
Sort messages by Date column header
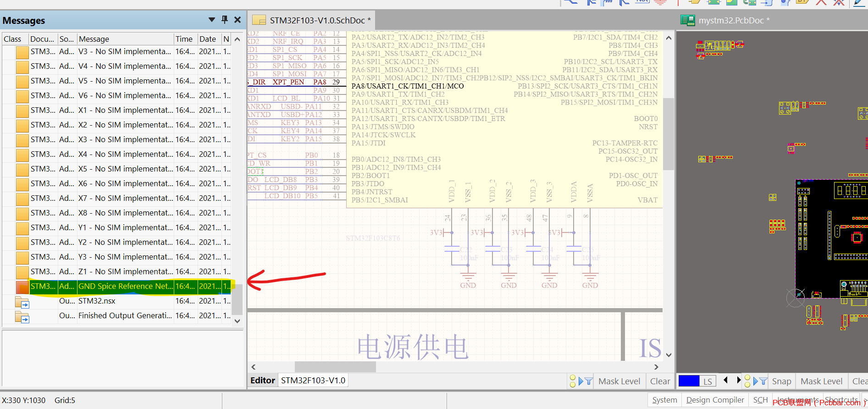coord(210,39)
